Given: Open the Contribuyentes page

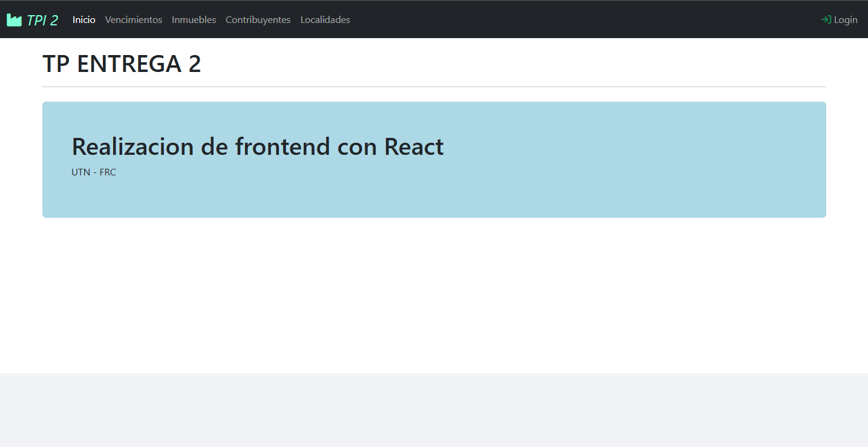Looking at the screenshot, I should point(258,20).
